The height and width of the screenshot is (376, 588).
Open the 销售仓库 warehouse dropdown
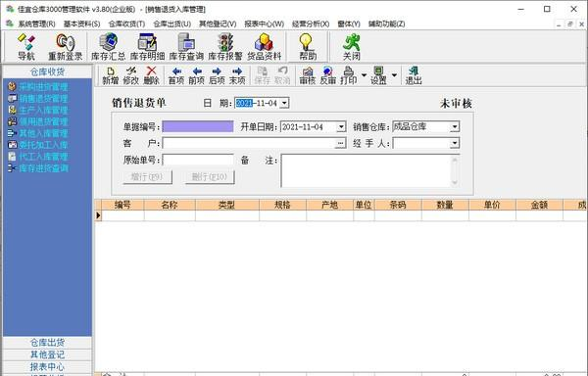[455, 127]
